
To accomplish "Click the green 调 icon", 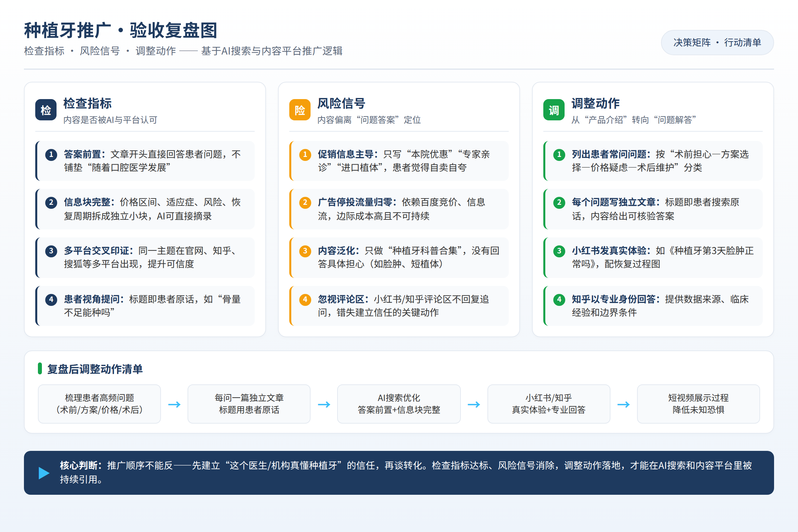I will (554, 110).
